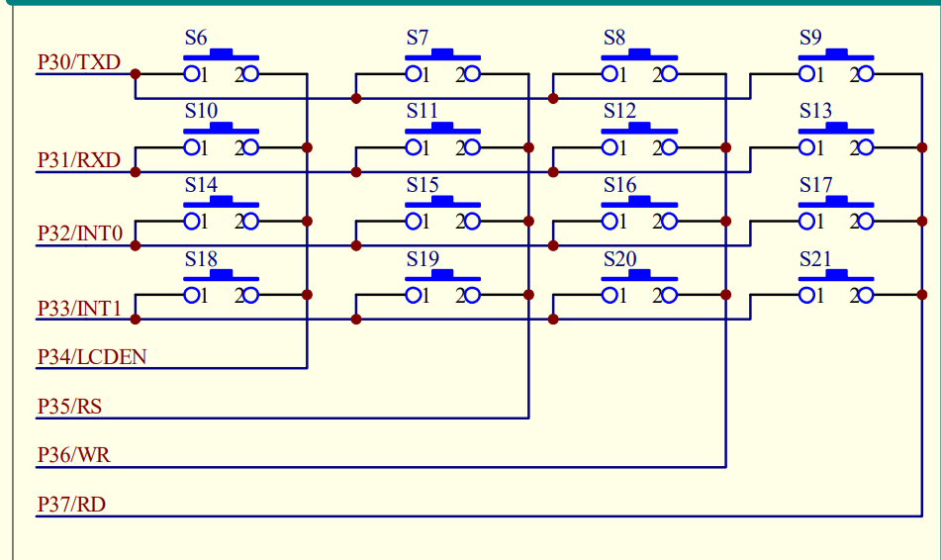Click the S13 designator text
The height and width of the screenshot is (560, 941).
815,111
